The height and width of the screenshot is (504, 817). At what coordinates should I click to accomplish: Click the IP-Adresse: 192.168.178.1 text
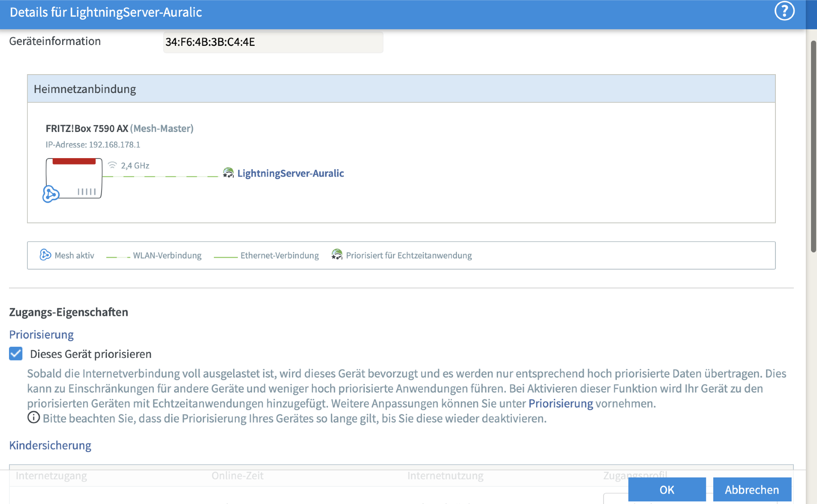93,144
